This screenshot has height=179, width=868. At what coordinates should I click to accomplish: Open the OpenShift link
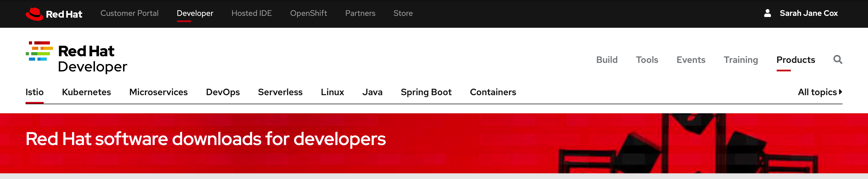tap(308, 13)
